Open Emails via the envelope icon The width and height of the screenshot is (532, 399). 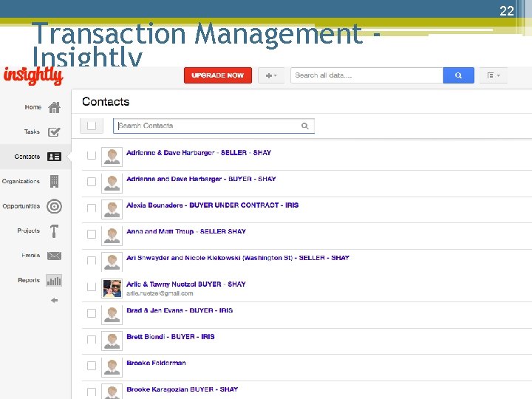pos(54,256)
